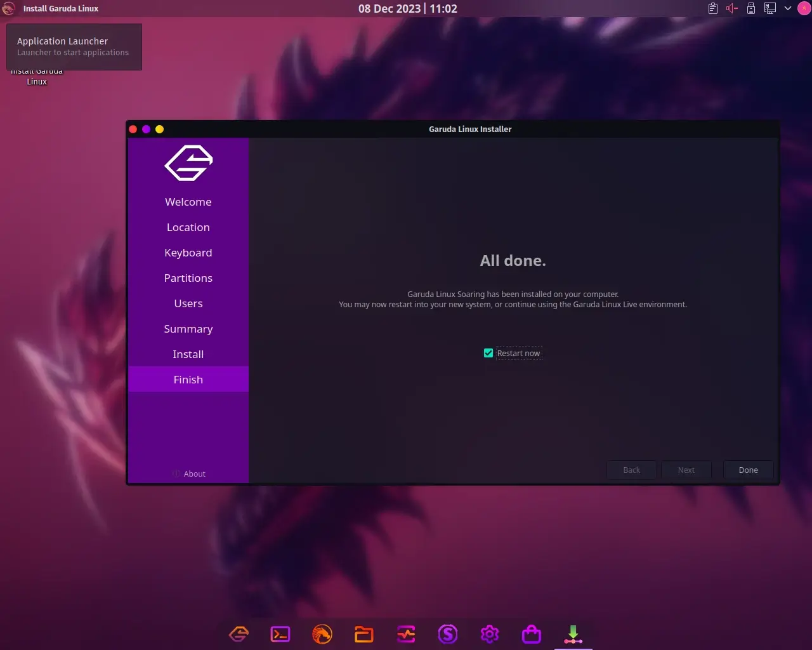Open the software store bag icon
812x650 pixels.
pos(532,633)
